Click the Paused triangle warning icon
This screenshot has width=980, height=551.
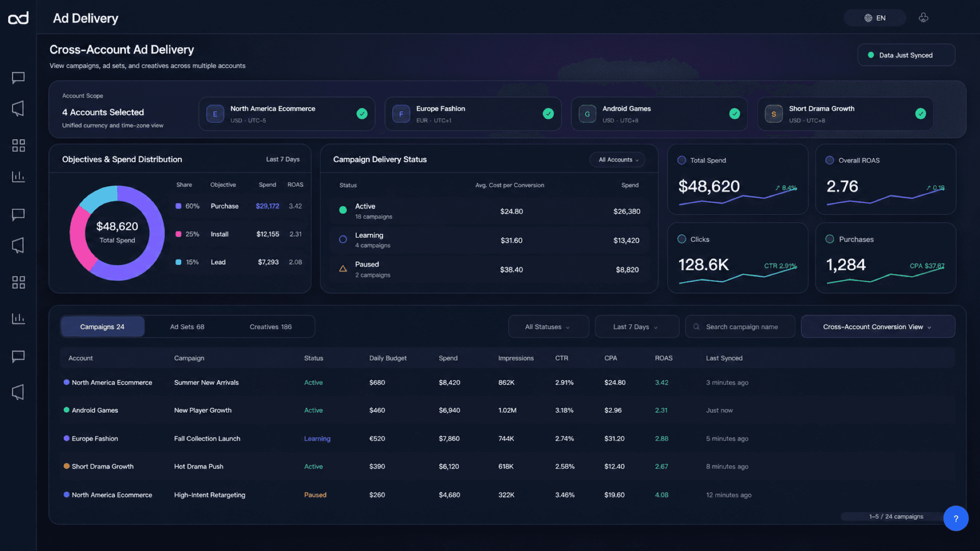click(x=343, y=268)
